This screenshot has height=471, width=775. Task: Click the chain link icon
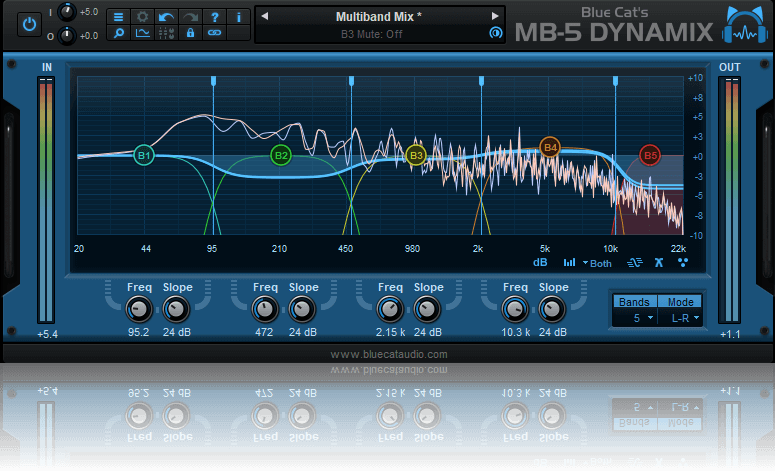coord(214,33)
